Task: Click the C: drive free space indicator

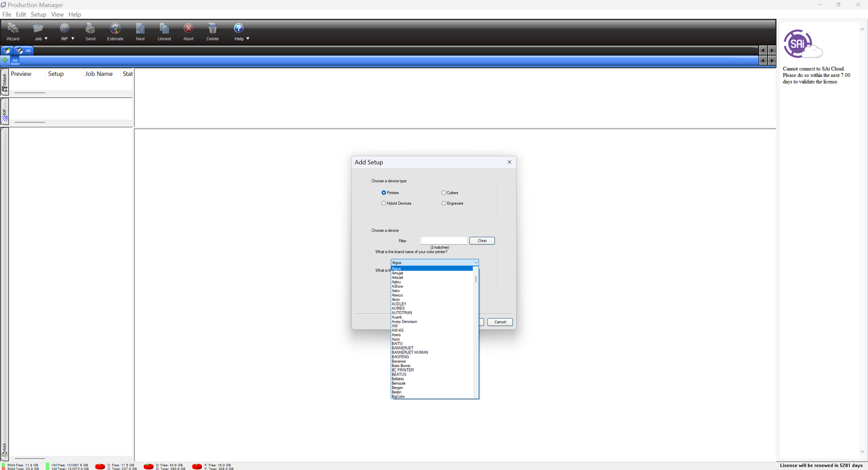Action: (x=114, y=467)
